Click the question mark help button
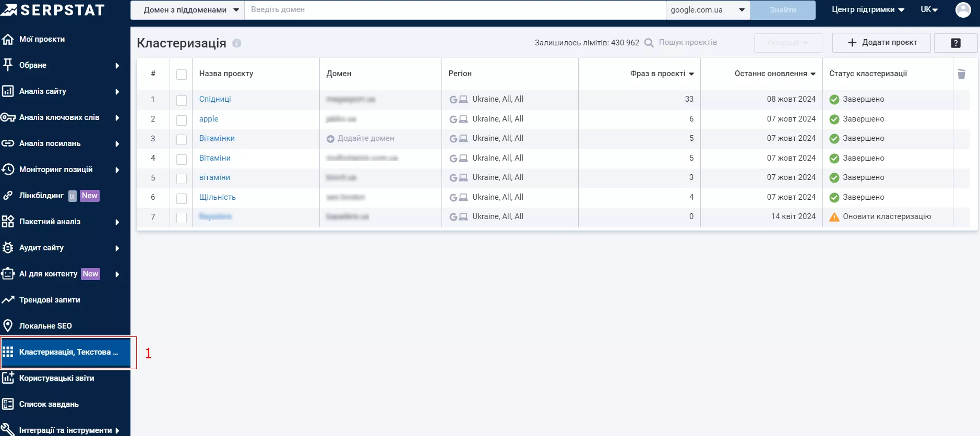Viewport: 980px width, 436px height. pos(955,43)
